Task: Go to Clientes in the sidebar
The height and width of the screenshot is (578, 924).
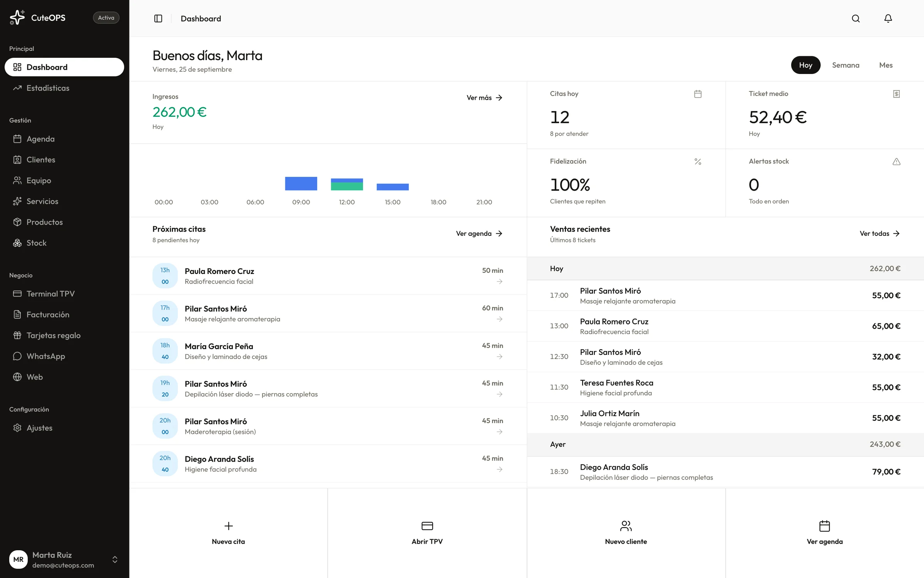Action: point(64,160)
